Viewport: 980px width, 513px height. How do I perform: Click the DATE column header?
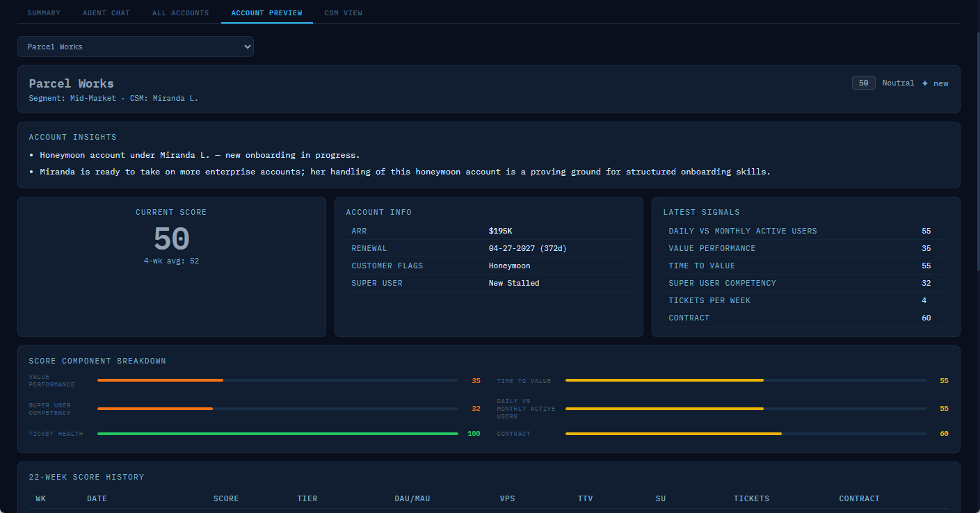97,499
